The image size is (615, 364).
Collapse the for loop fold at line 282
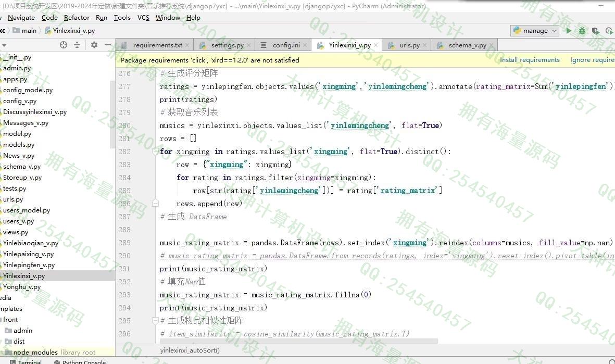coord(155,152)
